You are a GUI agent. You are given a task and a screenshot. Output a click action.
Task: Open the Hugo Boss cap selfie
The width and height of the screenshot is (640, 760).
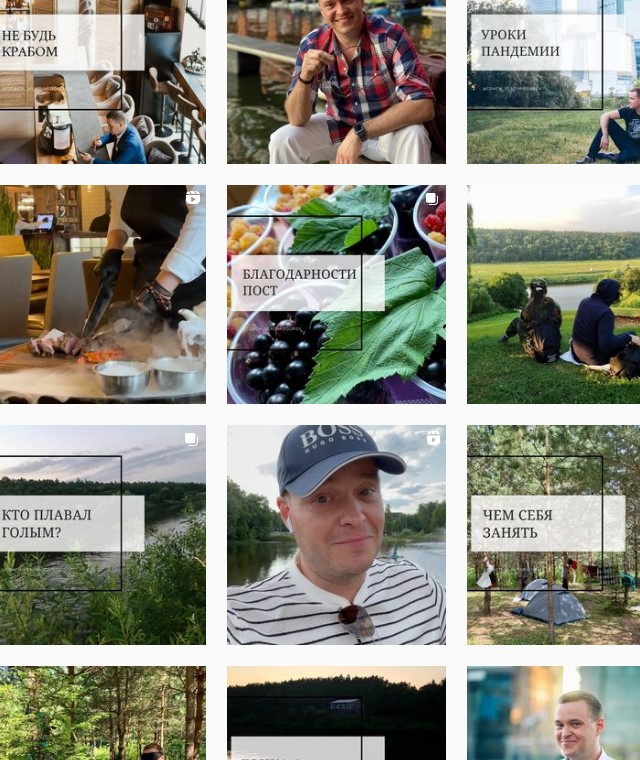pos(336,535)
